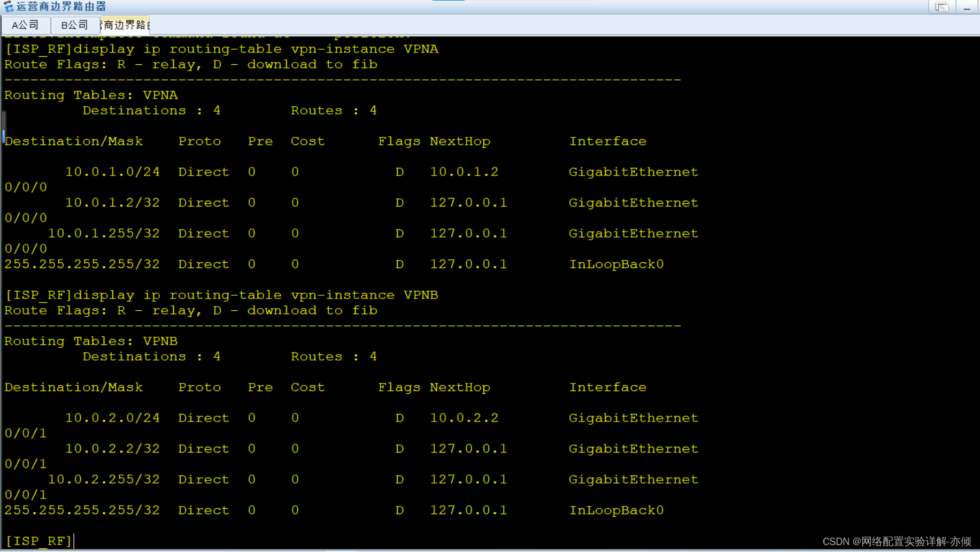Viewport: 980px width, 552px height.
Task: Select the 10.0.1.0/24 destination entry
Action: tap(112, 172)
